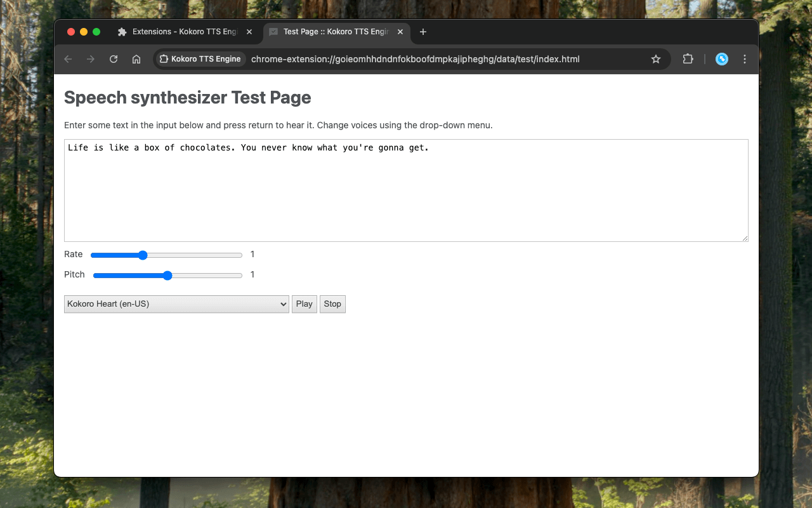
Task: Open Chrome three-dot menu
Action: (x=745, y=59)
